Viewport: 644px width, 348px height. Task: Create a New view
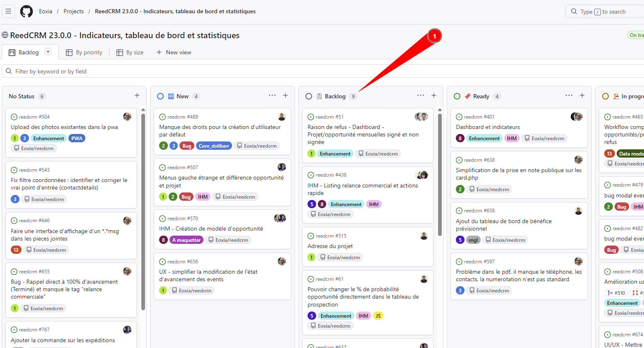174,52
